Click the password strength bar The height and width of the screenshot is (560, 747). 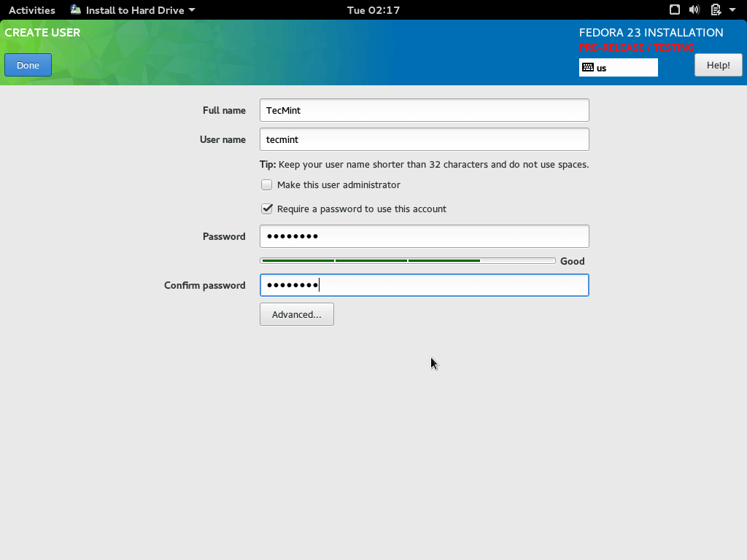(407, 261)
